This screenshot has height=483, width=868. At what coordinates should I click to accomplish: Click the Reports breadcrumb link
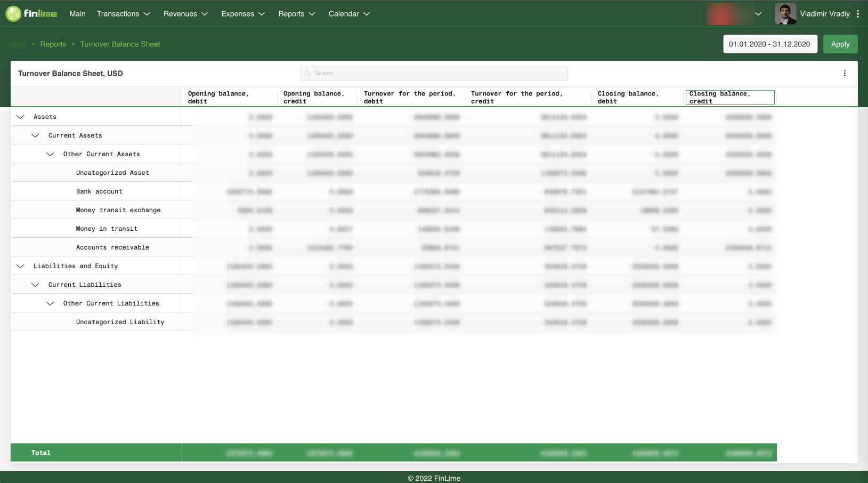[x=53, y=44]
